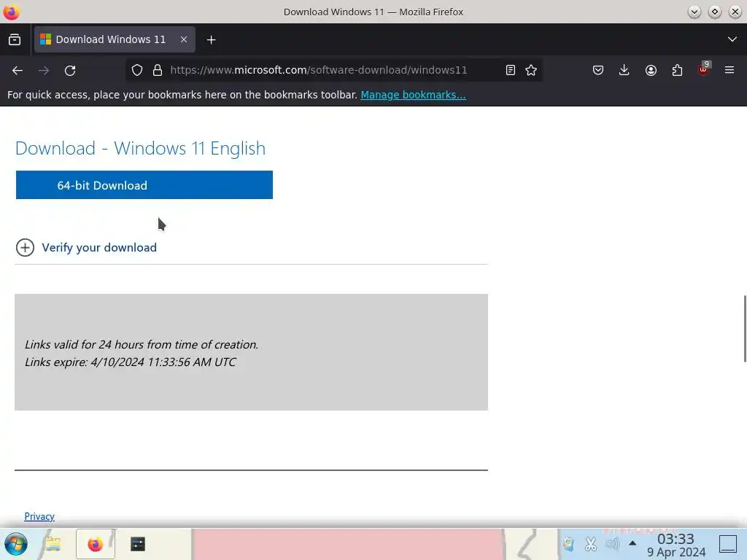Click the Links valid for 24 hours text
The width and height of the screenshot is (747, 560).
pos(142,344)
